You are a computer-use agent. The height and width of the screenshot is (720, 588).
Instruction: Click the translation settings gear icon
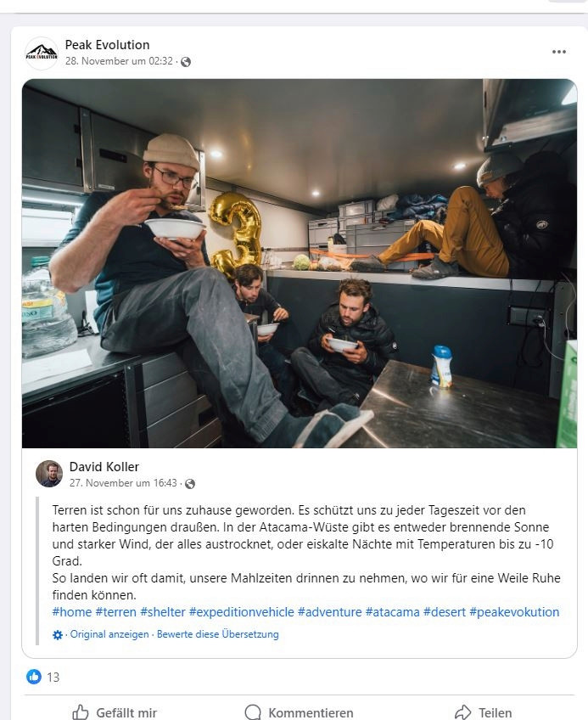pos(58,634)
